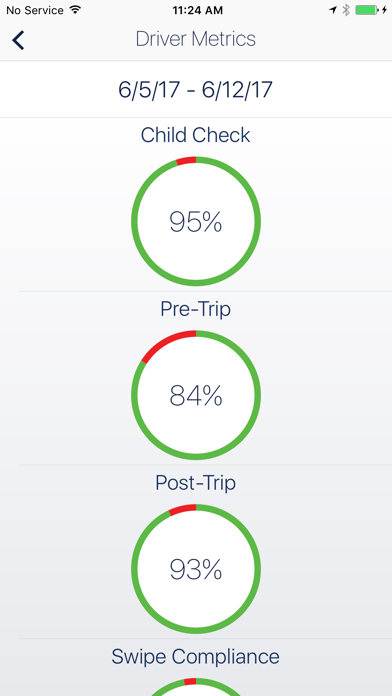
Task: Tap the Pre-Trip label
Action: (x=195, y=309)
